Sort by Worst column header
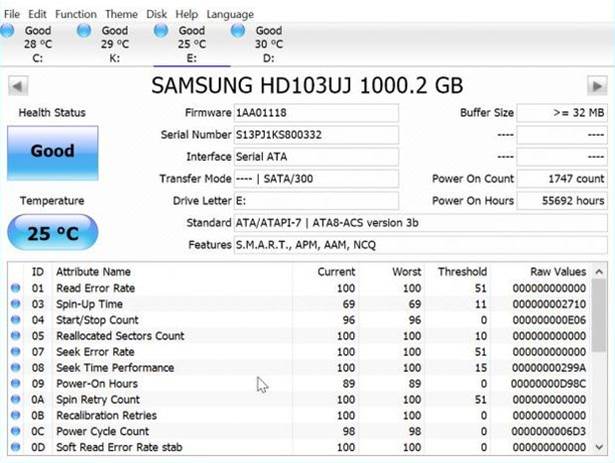Screen dimensions: 615x463 [407, 272]
